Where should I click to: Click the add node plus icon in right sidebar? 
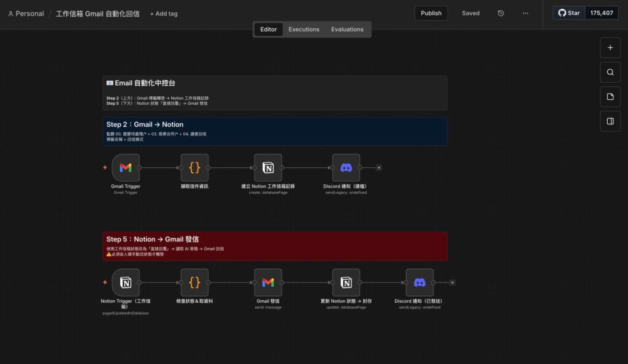[610, 47]
